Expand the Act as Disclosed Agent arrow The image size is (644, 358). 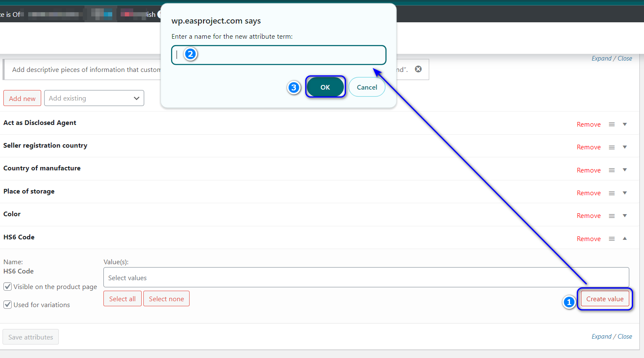pyautogui.click(x=625, y=124)
